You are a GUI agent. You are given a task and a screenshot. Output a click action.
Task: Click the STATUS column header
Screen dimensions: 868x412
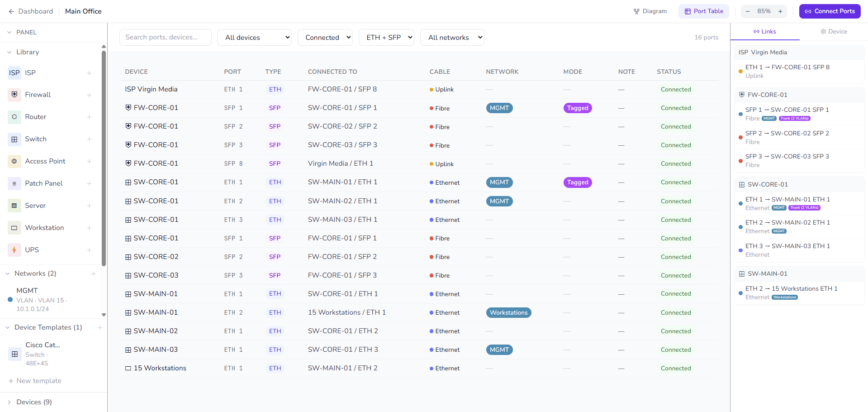pyautogui.click(x=669, y=72)
